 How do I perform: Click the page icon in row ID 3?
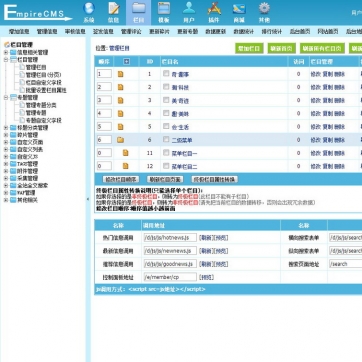(x=120, y=100)
